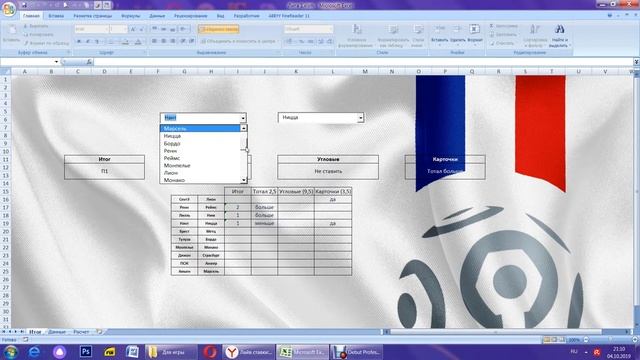This screenshot has height=360, width=640.
Task: Open the Формулы ribbon tab
Action: (131, 16)
